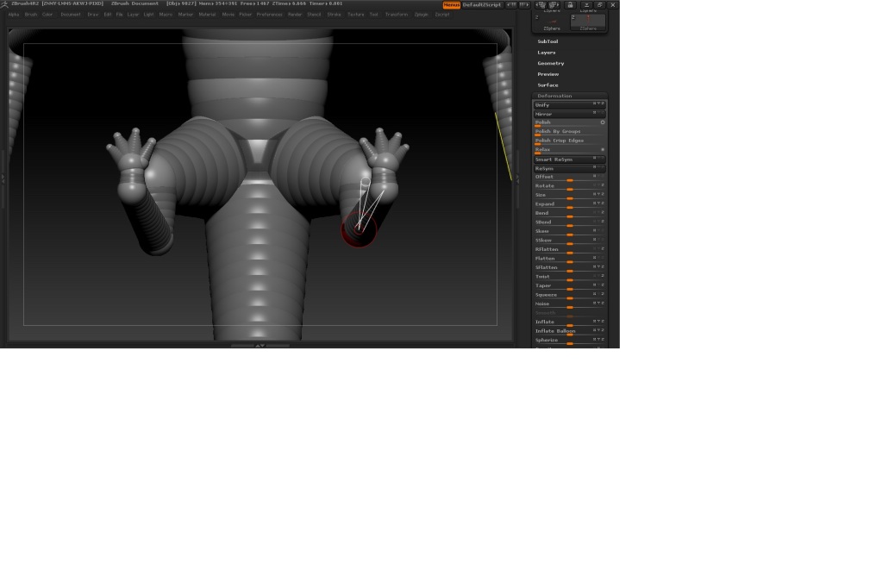Toggle X axis on the Unify button
The width and height of the screenshot is (882, 588).
coord(594,103)
